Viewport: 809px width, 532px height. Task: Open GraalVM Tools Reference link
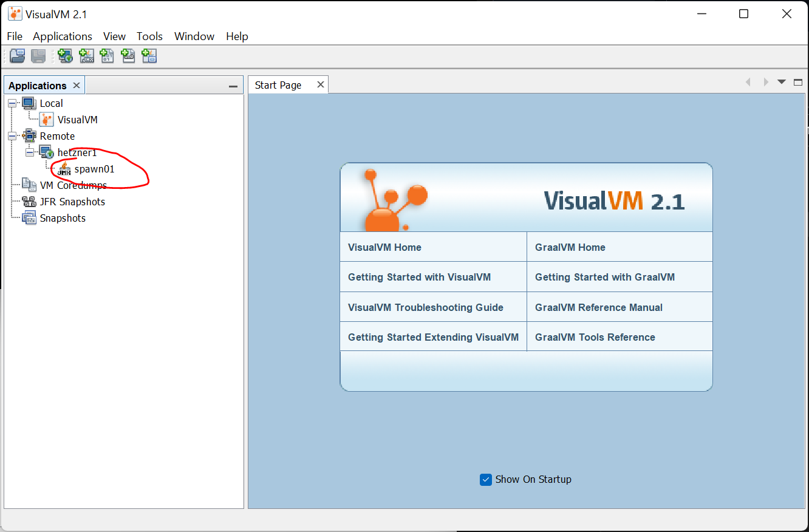(x=595, y=337)
